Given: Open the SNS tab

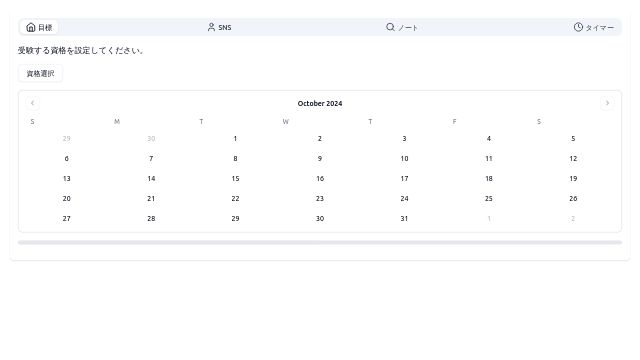Looking at the screenshot, I should [220, 27].
